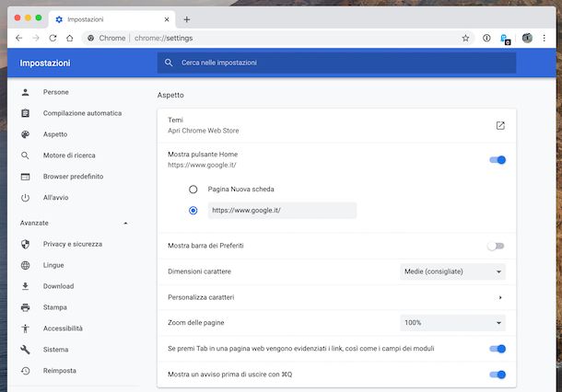Viewport: 562px width, 392px height.
Task: Open Browser predefinito section
Action: [x=73, y=177]
